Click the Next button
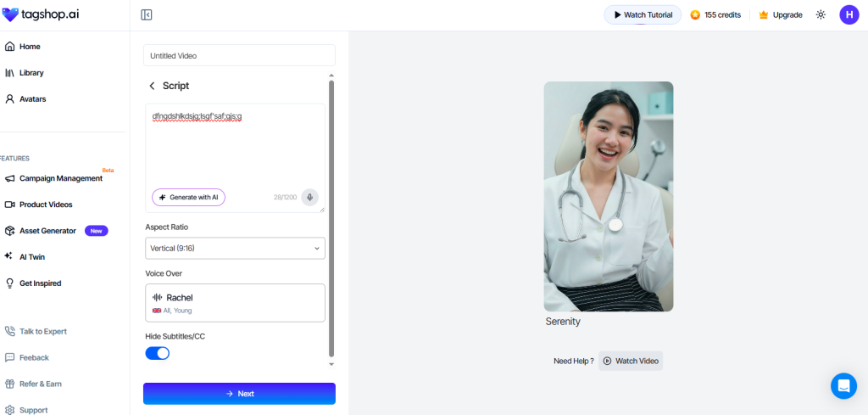 [239, 394]
